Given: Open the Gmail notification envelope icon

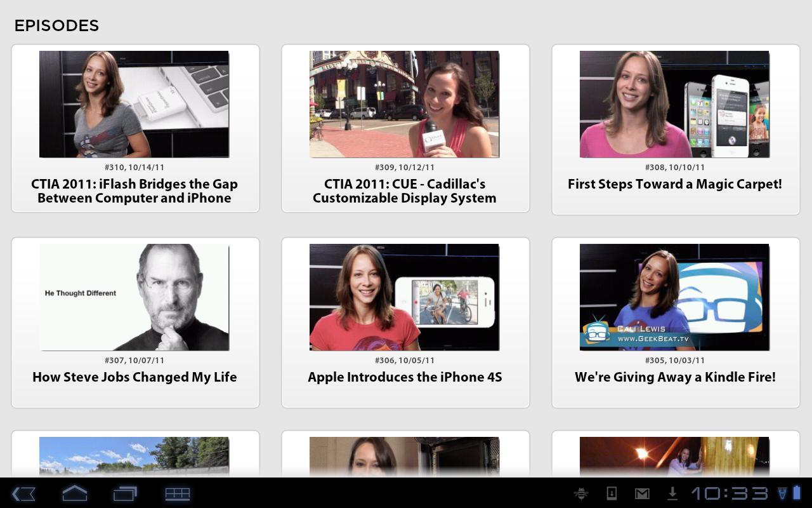Looking at the screenshot, I should 642,493.
